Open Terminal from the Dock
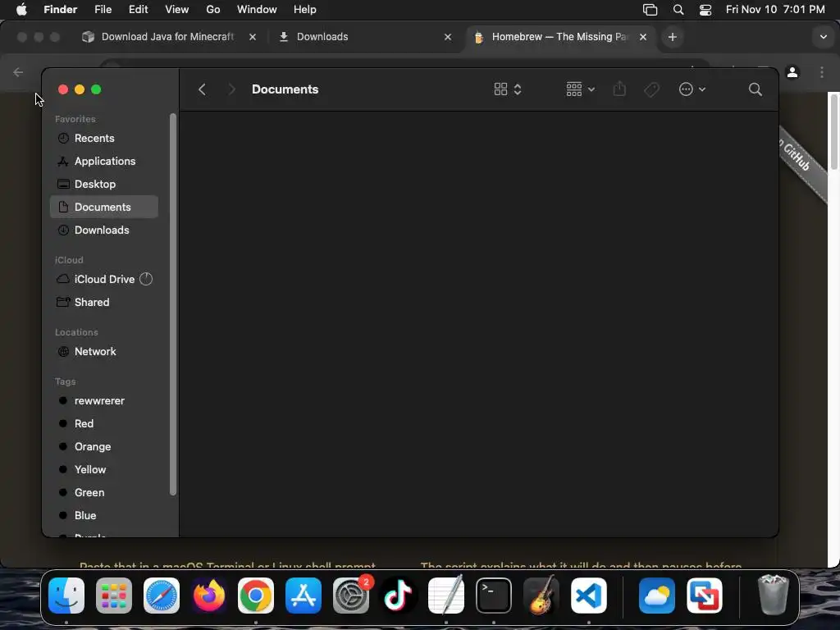Screen dimensions: 840x630 (x=493, y=596)
